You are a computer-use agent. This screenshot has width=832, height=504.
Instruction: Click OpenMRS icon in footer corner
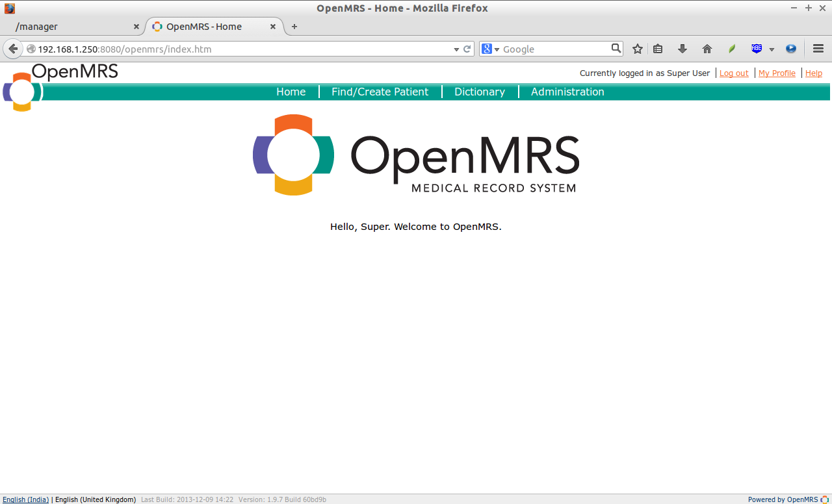825,499
